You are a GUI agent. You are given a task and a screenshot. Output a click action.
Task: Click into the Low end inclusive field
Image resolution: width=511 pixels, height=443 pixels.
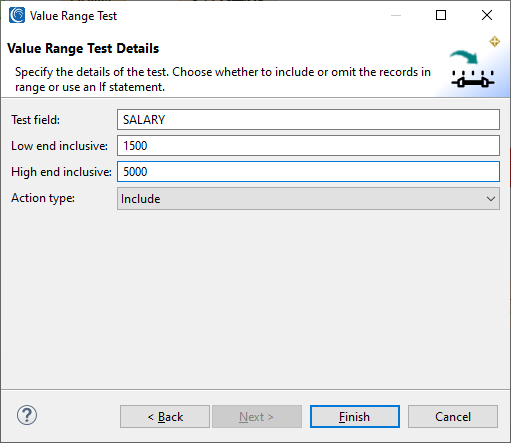(308, 145)
